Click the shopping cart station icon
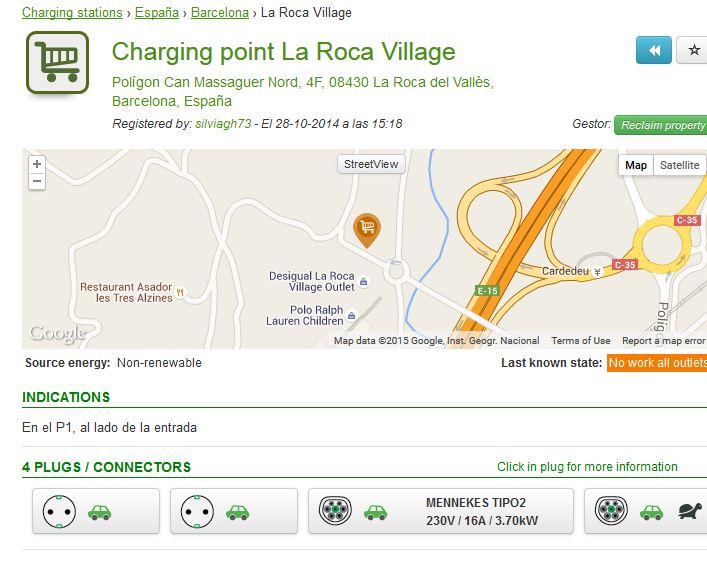 pyautogui.click(x=57, y=62)
